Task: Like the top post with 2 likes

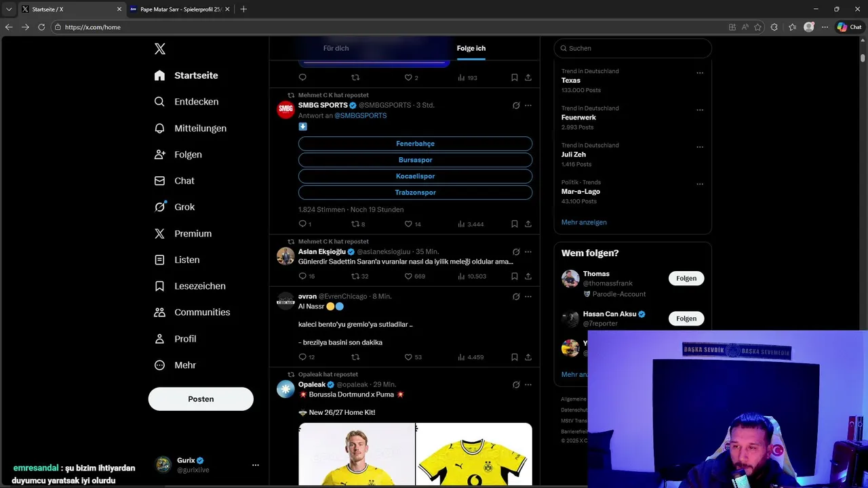Action: tap(411, 78)
